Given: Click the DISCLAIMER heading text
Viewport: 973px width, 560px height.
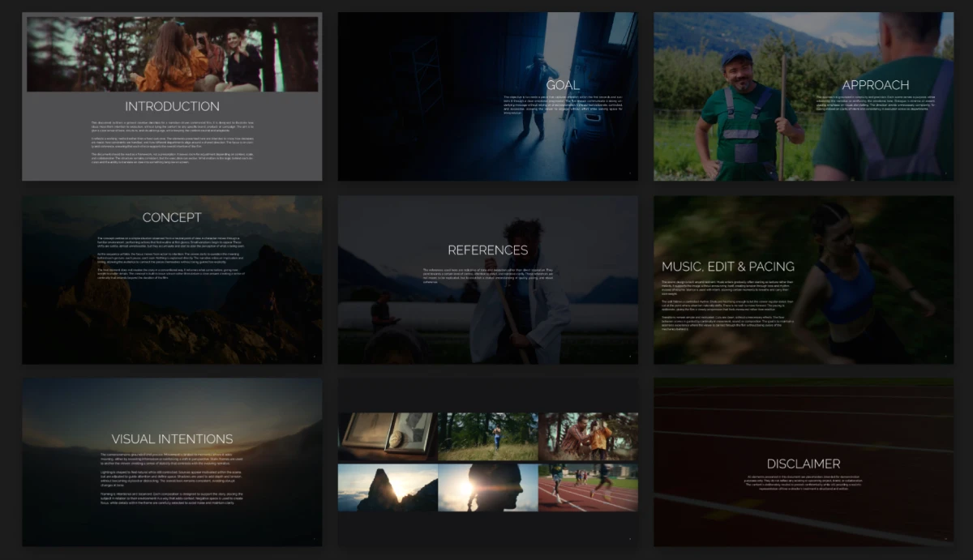Looking at the screenshot, I should point(804,464).
